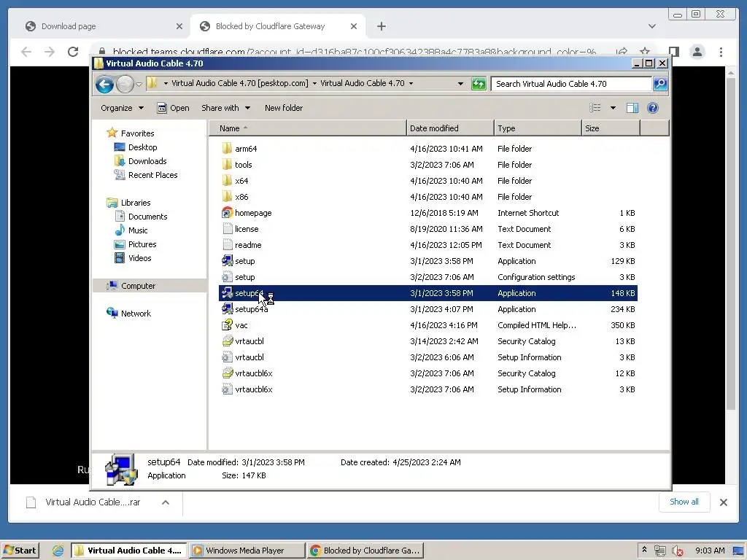This screenshot has width=747, height=560.
Task: Switch to Download page tab
Action: pyautogui.click(x=104, y=26)
